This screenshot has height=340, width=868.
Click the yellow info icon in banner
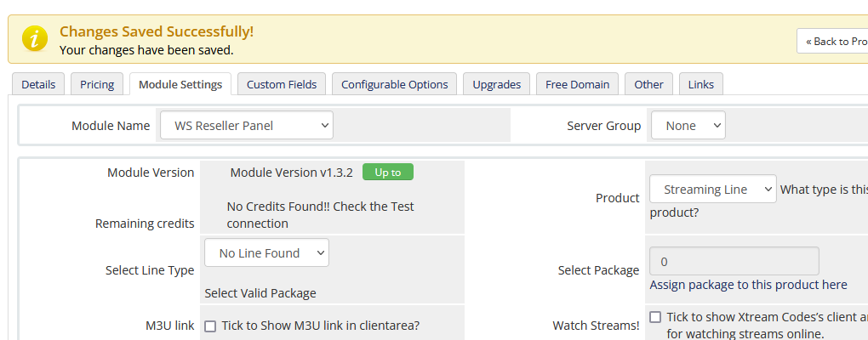[35, 39]
